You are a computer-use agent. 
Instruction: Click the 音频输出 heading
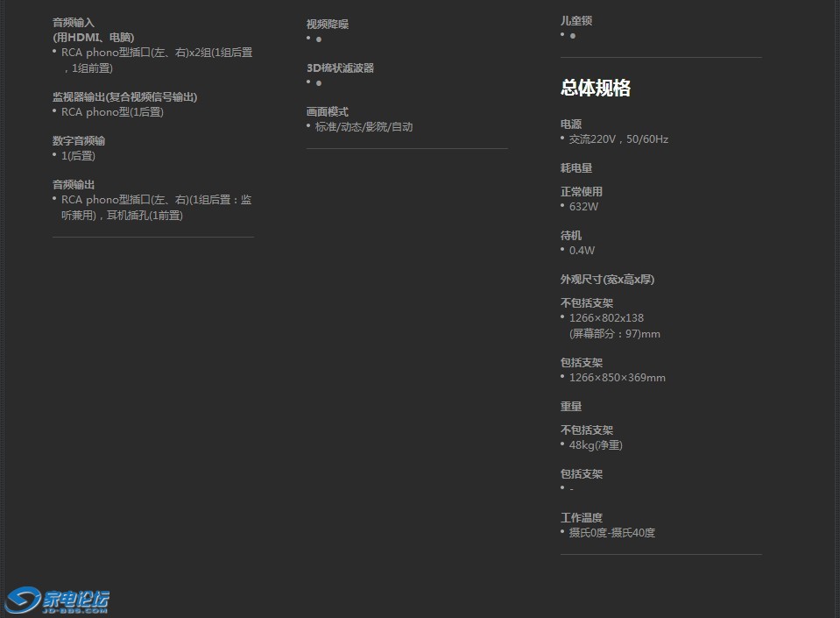pos(74,184)
